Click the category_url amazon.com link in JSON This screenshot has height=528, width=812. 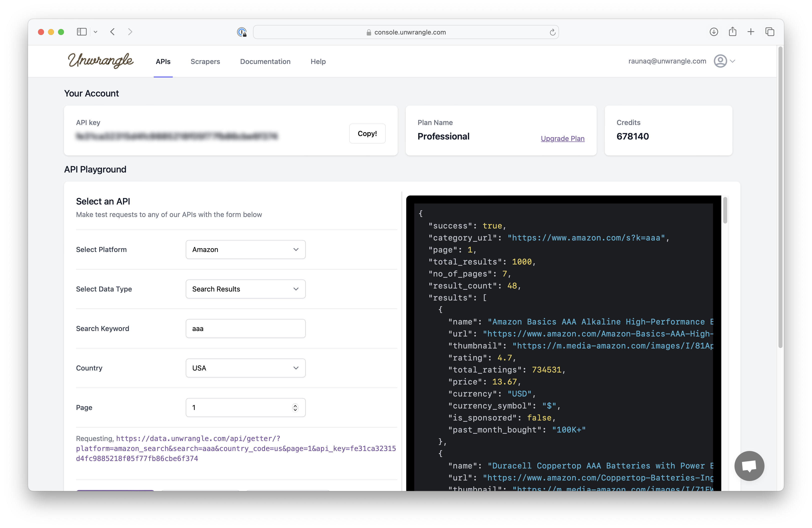pyautogui.click(x=586, y=238)
